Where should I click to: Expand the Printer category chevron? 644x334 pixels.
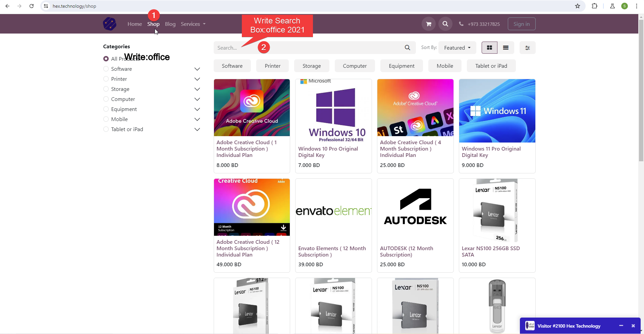[197, 79]
